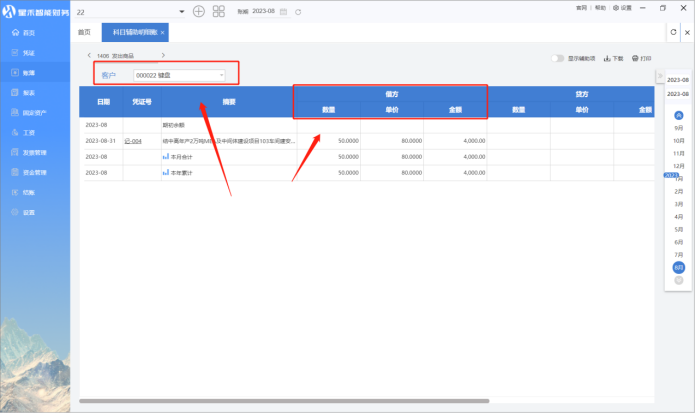Open 凭证 in the left sidebar
The height and width of the screenshot is (413, 695).
coord(28,52)
